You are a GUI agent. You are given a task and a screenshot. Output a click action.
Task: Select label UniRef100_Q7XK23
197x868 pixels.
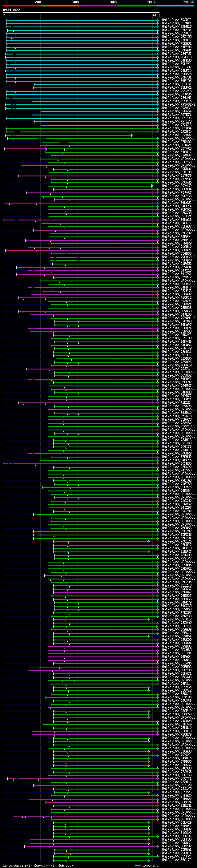(x=177, y=125)
